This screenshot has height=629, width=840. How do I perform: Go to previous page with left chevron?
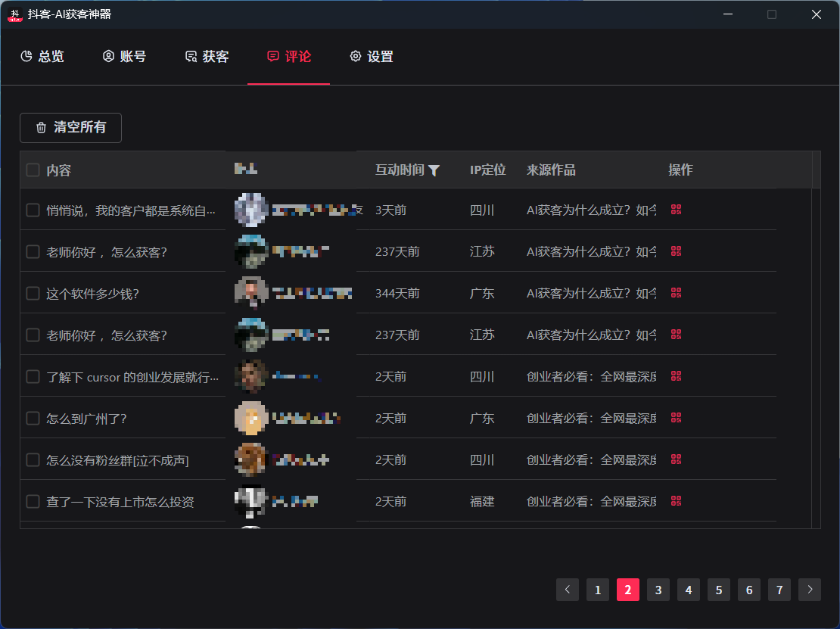568,590
